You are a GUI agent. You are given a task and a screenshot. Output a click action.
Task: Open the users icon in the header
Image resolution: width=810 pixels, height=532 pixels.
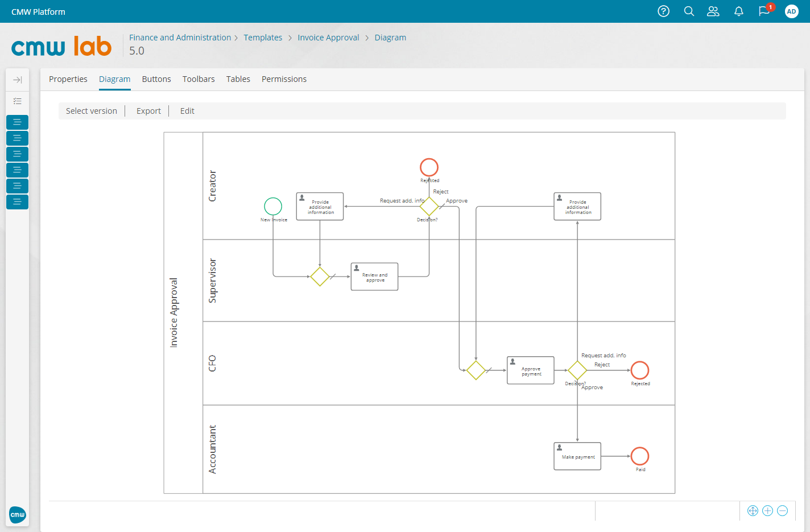[x=713, y=11]
